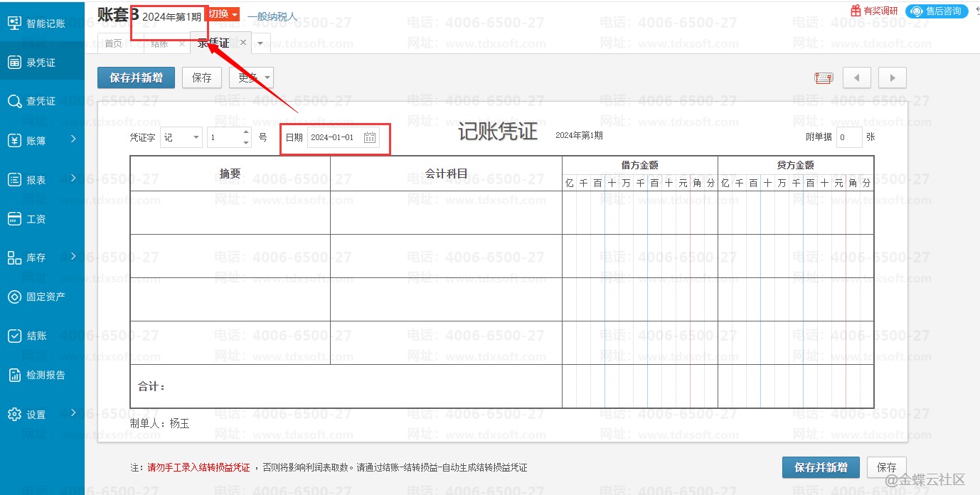Click third row 摘要 cell

click(x=230, y=299)
